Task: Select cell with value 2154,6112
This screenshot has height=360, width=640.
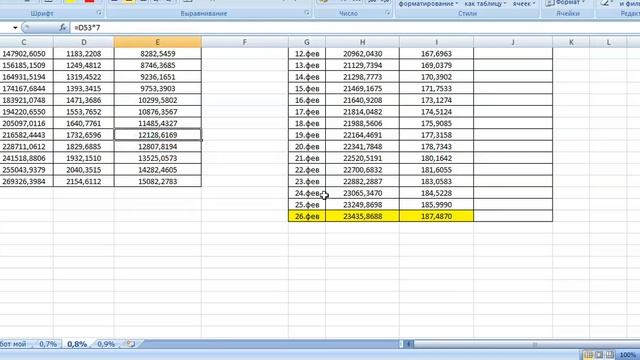Action: pos(84,182)
